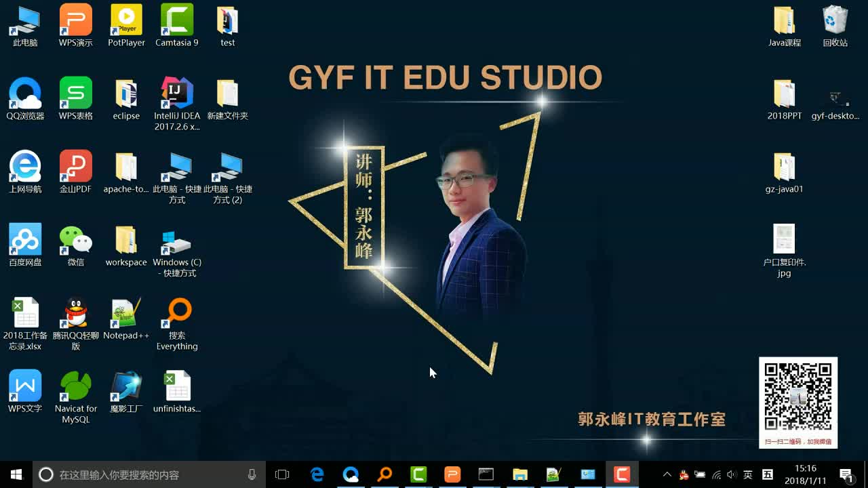
Task: Switch to WPS Presentation on taskbar
Action: pyautogui.click(x=452, y=474)
